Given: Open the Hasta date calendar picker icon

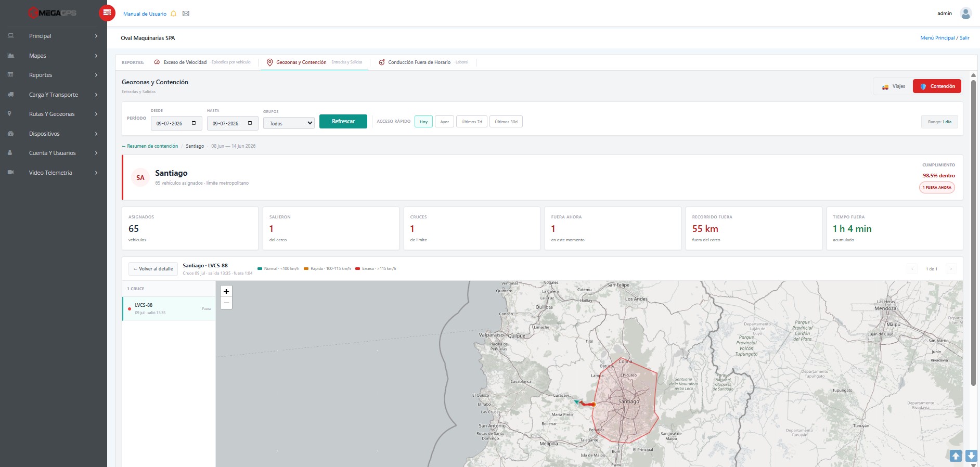Looking at the screenshot, I should tap(250, 123).
